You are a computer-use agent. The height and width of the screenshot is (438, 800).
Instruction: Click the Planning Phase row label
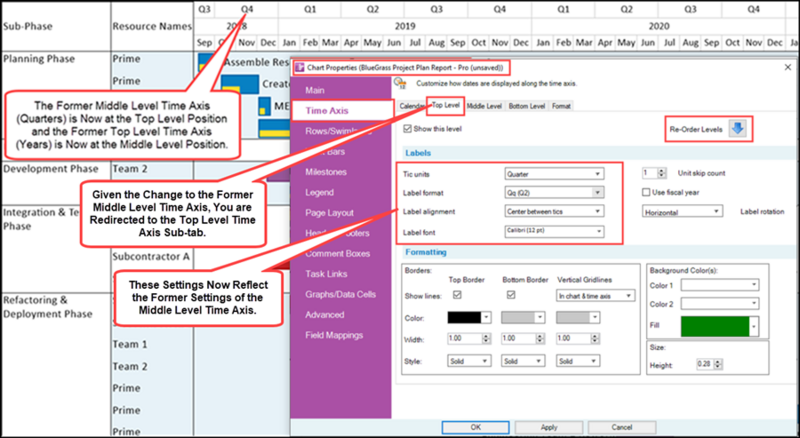(39, 59)
